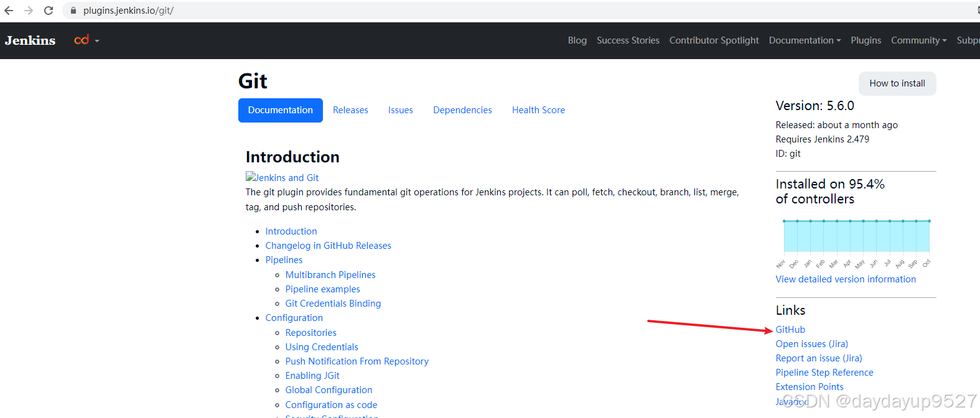Open the Pipeline Step Reference link

pyautogui.click(x=824, y=373)
